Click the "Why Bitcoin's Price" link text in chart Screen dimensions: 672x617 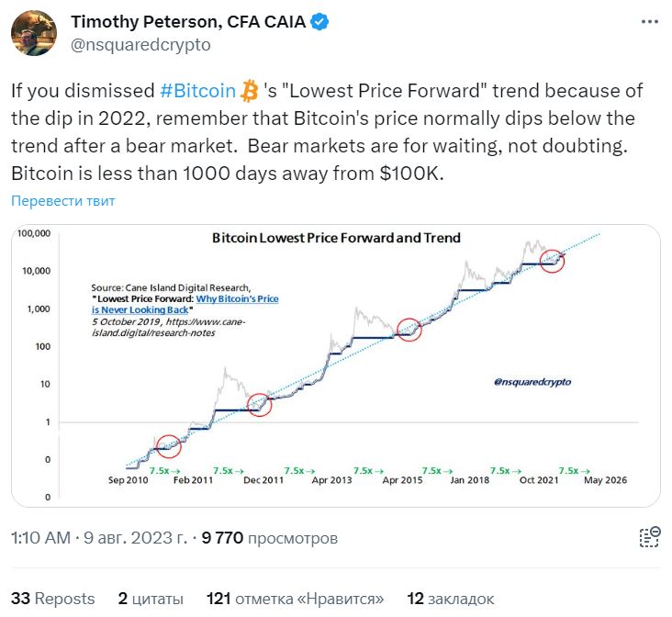(x=238, y=298)
